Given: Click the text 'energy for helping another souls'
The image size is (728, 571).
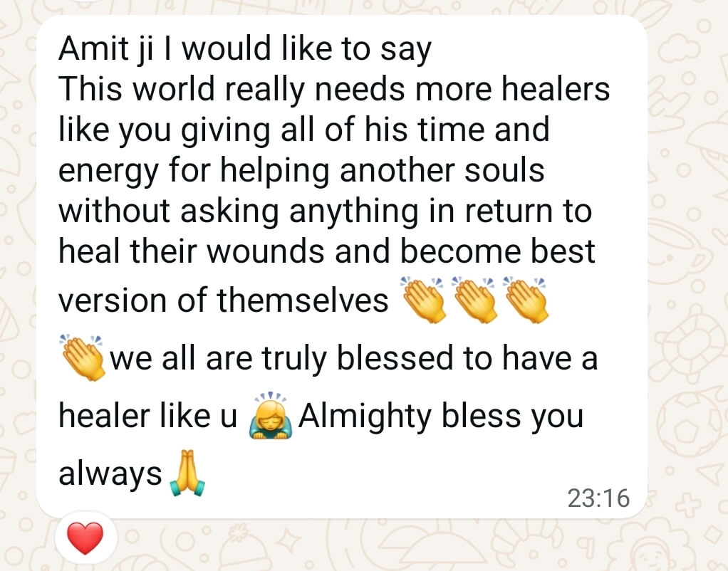Looking at the screenshot, I should pos(301,170).
